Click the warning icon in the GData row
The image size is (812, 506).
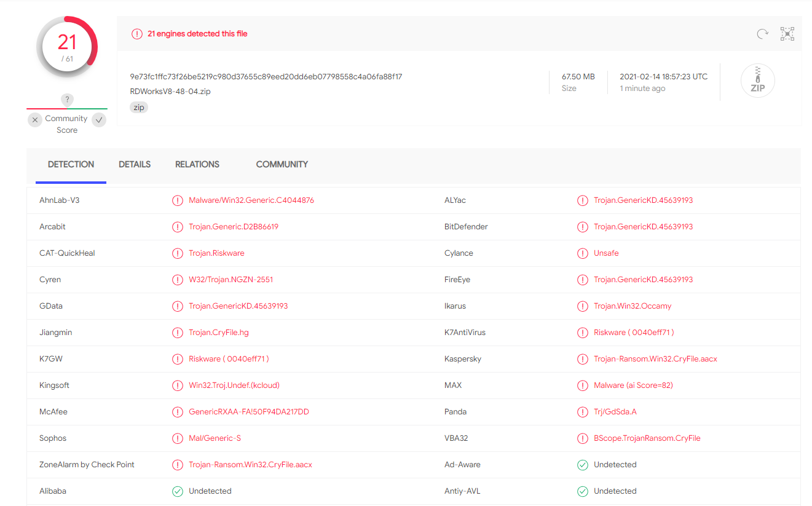pyautogui.click(x=178, y=306)
